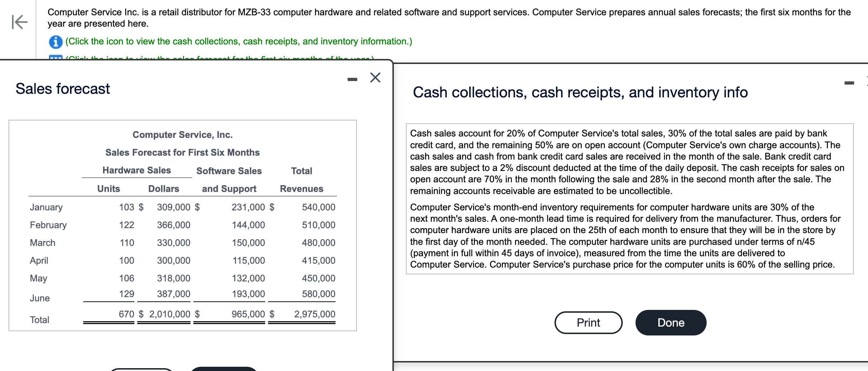This screenshot has height=371, width=868.
Task: Click June hardware dollars 387,000
Action: [x=174, y=294]
